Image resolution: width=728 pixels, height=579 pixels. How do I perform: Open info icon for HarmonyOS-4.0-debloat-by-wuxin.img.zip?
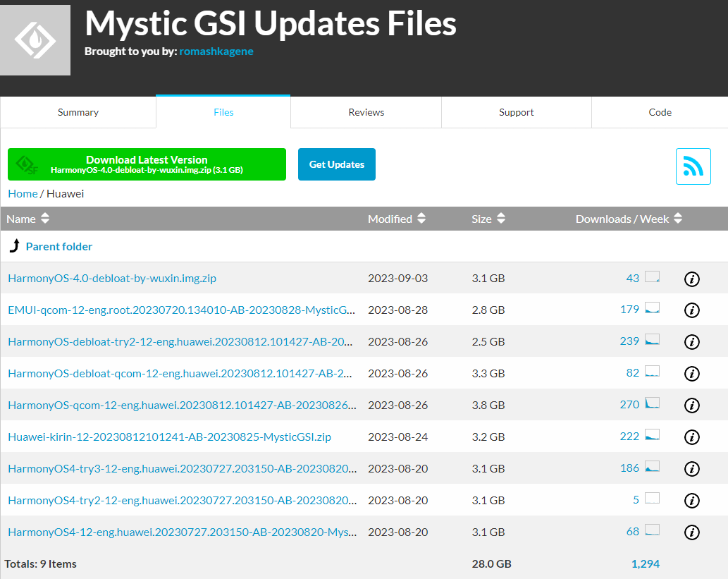691,279
